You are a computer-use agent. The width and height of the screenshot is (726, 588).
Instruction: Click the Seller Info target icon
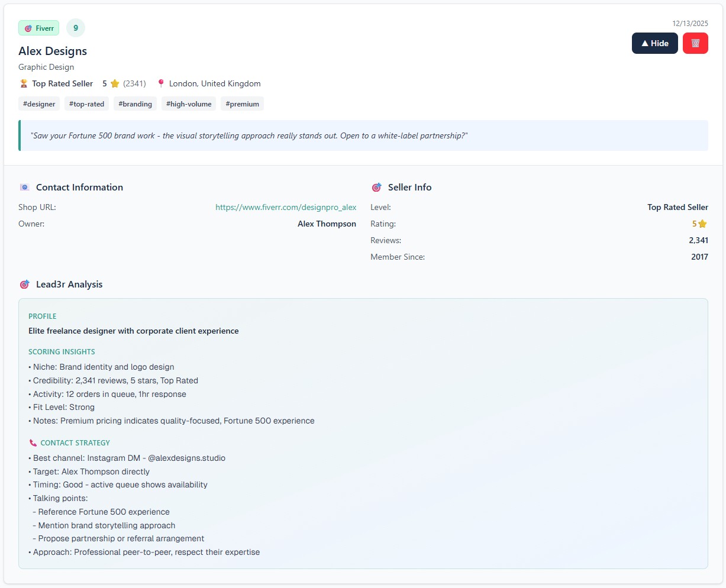coord(376,188)
